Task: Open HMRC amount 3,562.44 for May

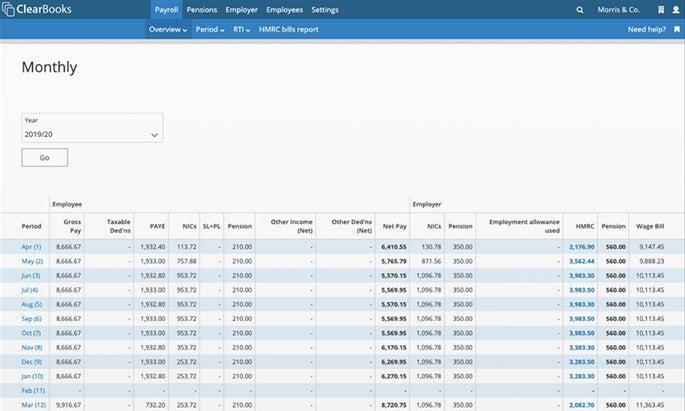Action: click(580, 261)
